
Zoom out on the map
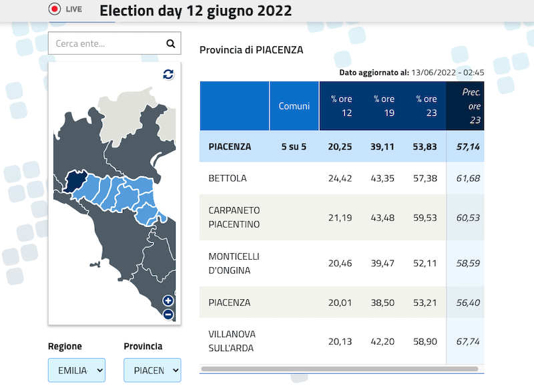click(168, 314)
